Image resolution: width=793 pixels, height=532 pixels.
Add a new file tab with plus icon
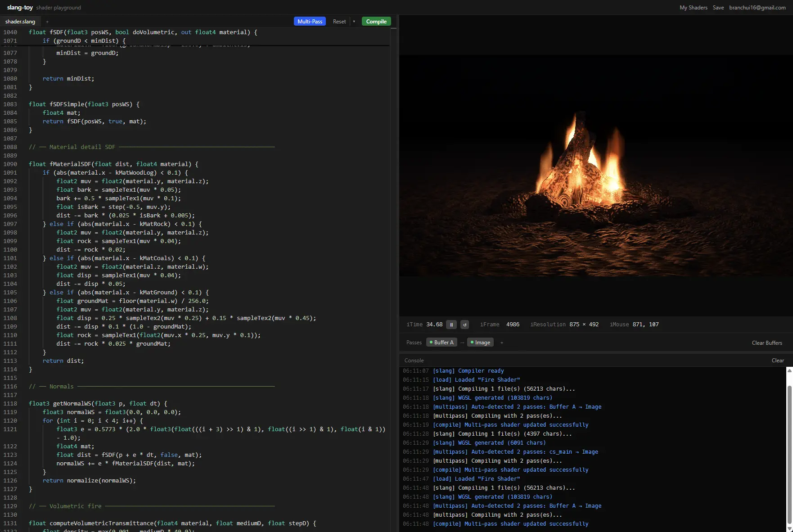47,22
